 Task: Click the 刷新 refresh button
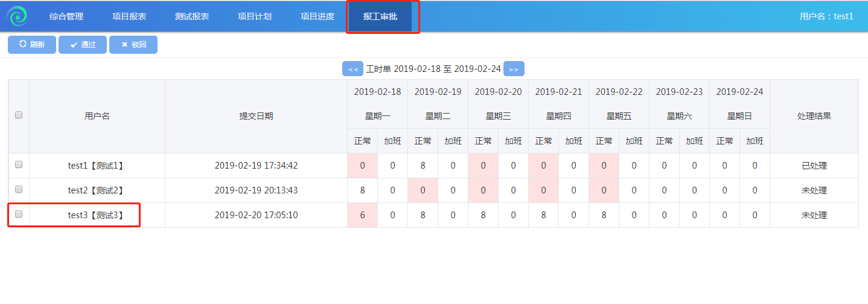32,45
